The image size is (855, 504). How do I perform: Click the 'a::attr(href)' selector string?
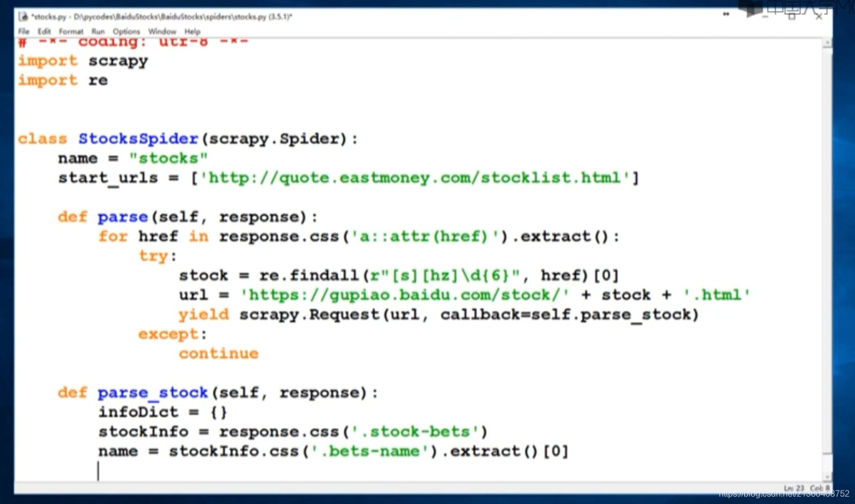point(425,237)
